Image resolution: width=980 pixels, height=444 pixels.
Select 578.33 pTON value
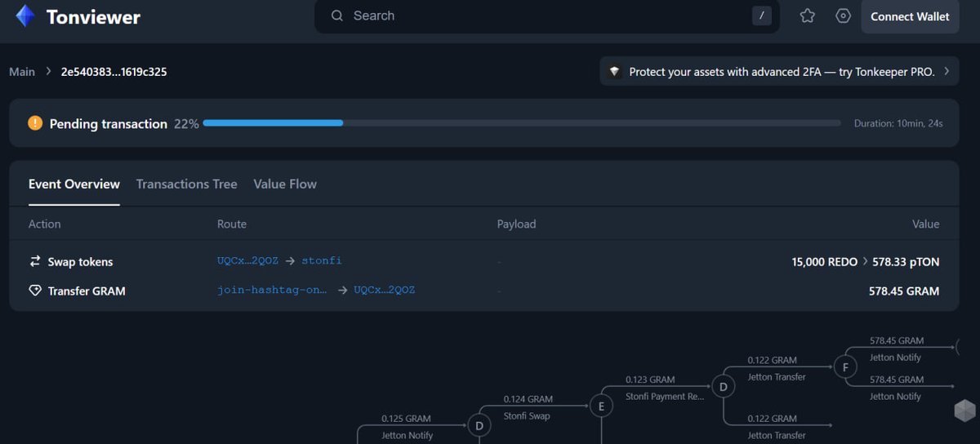point(904,262)
